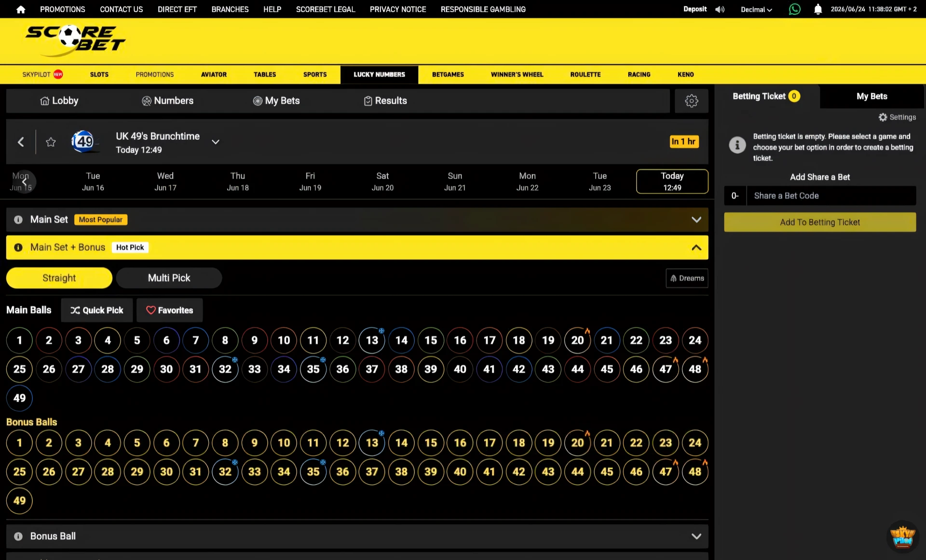Show Bonus Ball info icon
Image resolution: width=926 pixels, height=560 pixels.
(x=18, y=536)
